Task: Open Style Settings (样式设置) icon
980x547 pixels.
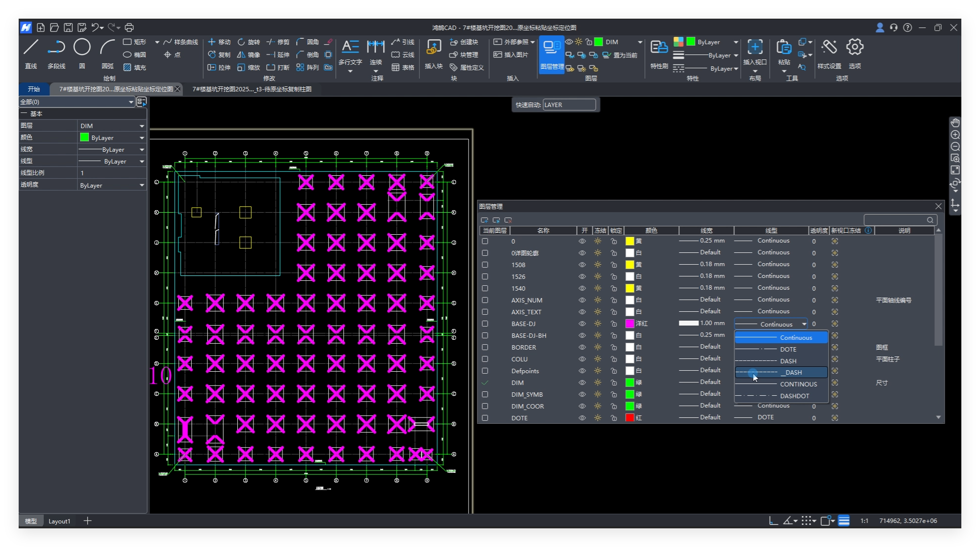Action: (x=829, y=48)
